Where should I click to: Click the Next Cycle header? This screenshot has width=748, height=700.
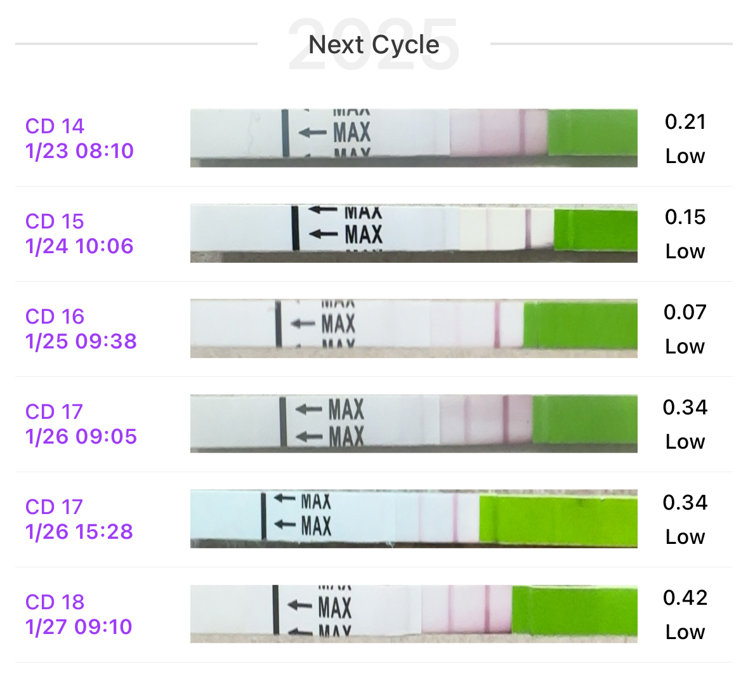coord(374,45)
